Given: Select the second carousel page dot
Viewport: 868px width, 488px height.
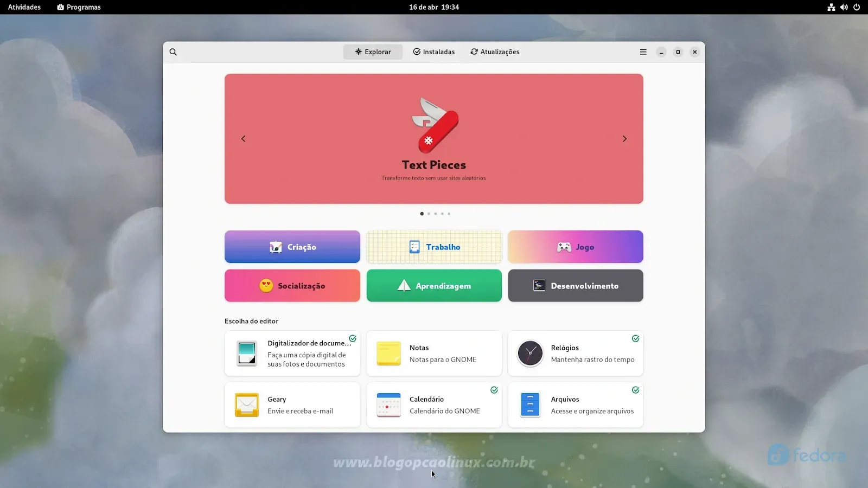Looking at the screenshot, I should [429, 214].
